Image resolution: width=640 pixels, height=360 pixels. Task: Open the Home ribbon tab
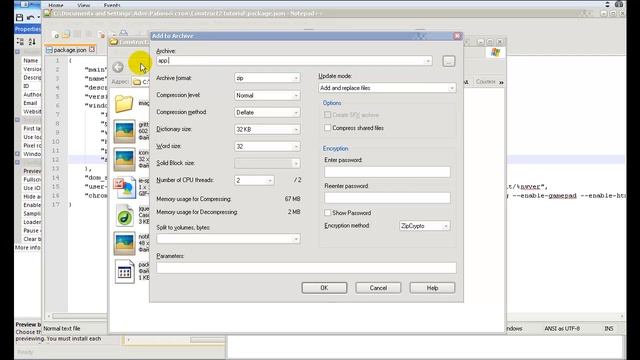pyautogui.click(x=56, y=5)
